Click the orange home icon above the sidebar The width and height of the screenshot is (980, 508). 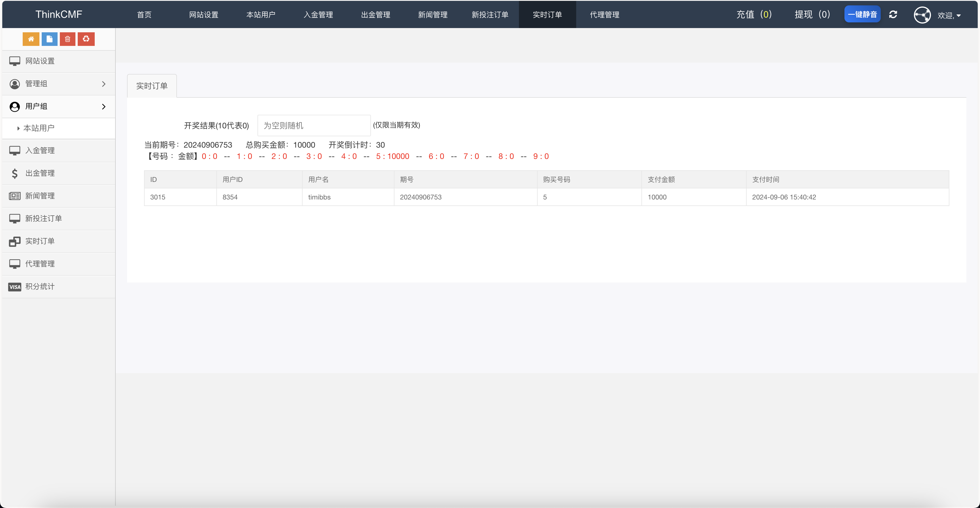(x=31, y=39)
